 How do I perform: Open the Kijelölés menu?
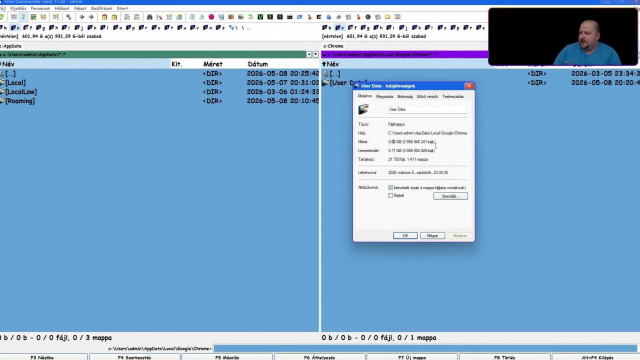(18, 8)
